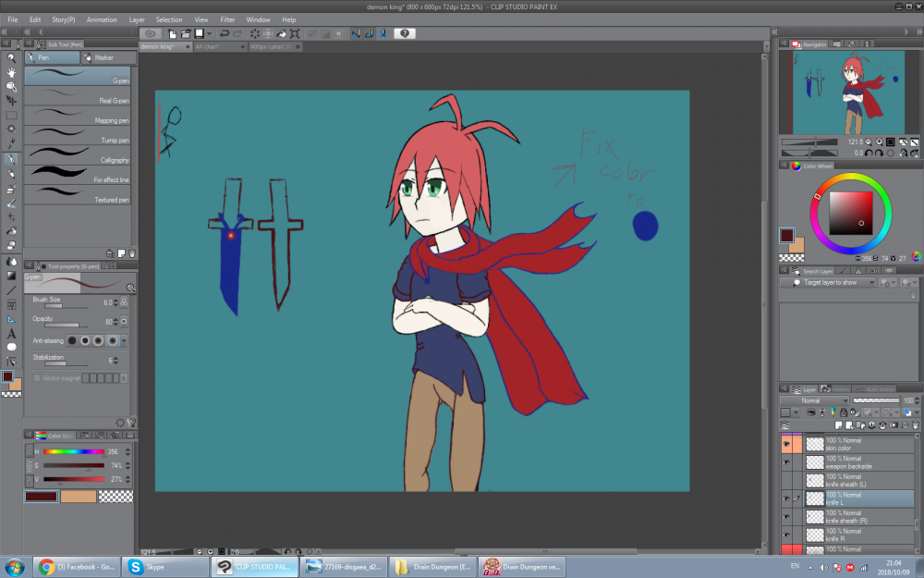The image size is (924, 578).
Task: Select the Real G-pen sub tool
Action: (x=78, y=96)
